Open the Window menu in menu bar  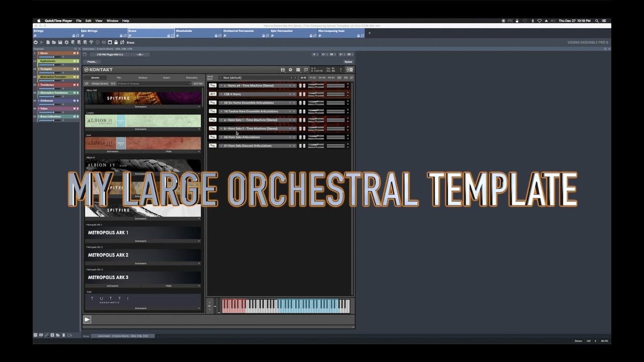(112, 21)
